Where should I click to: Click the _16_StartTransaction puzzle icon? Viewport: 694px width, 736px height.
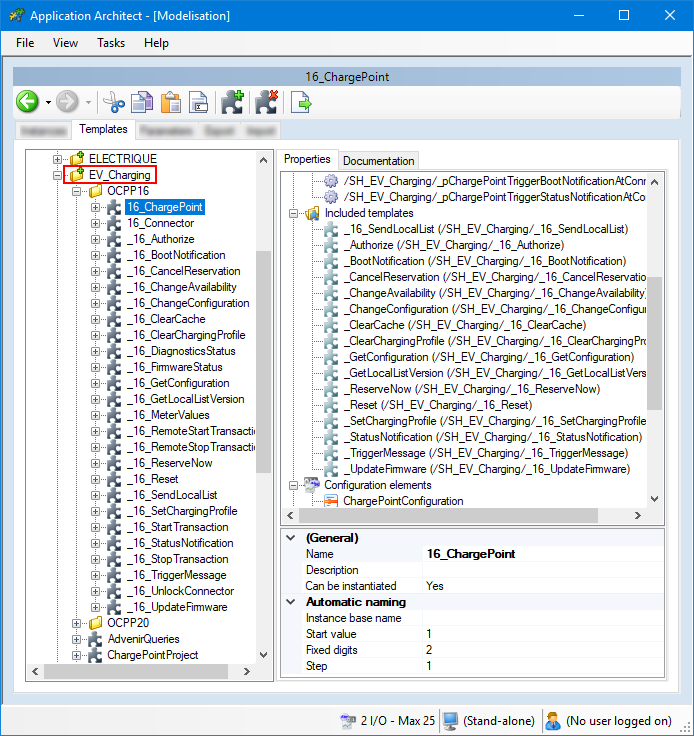(x=114, y=527)
